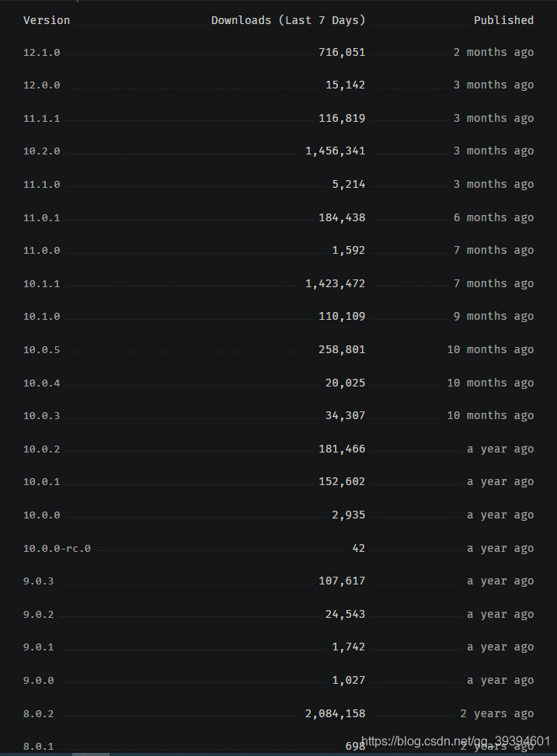
Task: Open version 8.0.2 link
Action: [38, 714]
